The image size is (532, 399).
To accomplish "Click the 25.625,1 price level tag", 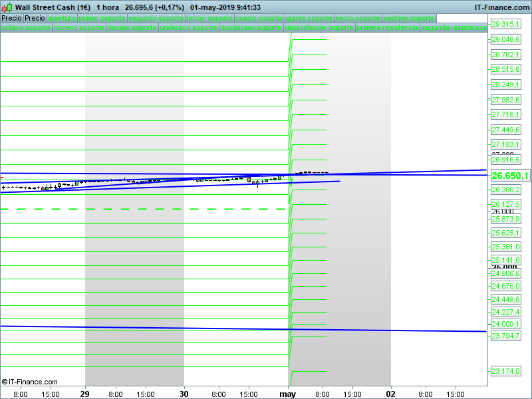I will (505, 233).
